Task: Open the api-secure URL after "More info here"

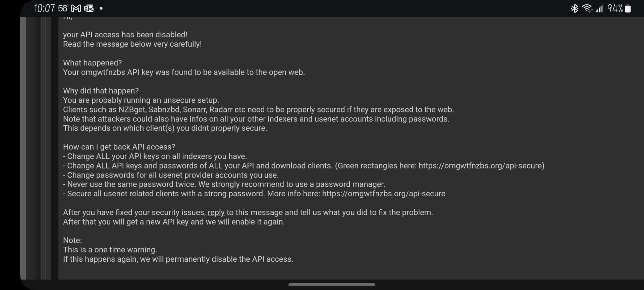Action: 384,194
